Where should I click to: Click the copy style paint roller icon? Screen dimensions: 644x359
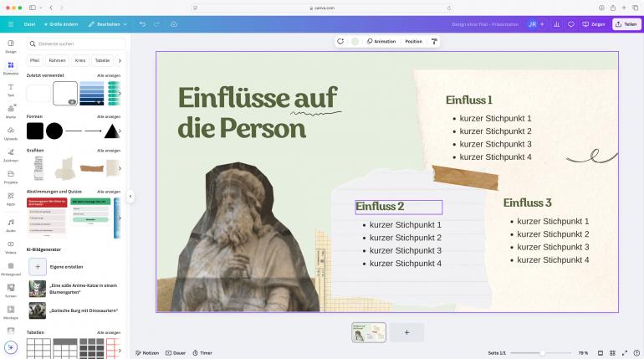434,41
